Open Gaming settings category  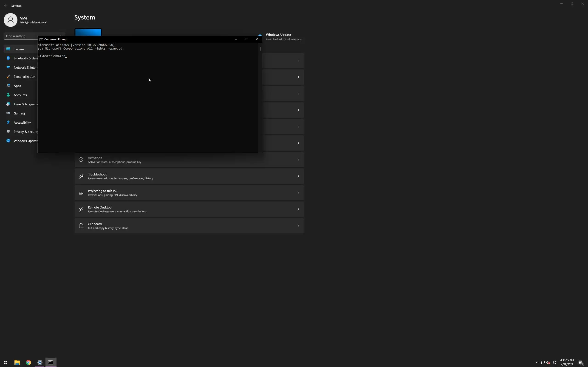(19, 113)
